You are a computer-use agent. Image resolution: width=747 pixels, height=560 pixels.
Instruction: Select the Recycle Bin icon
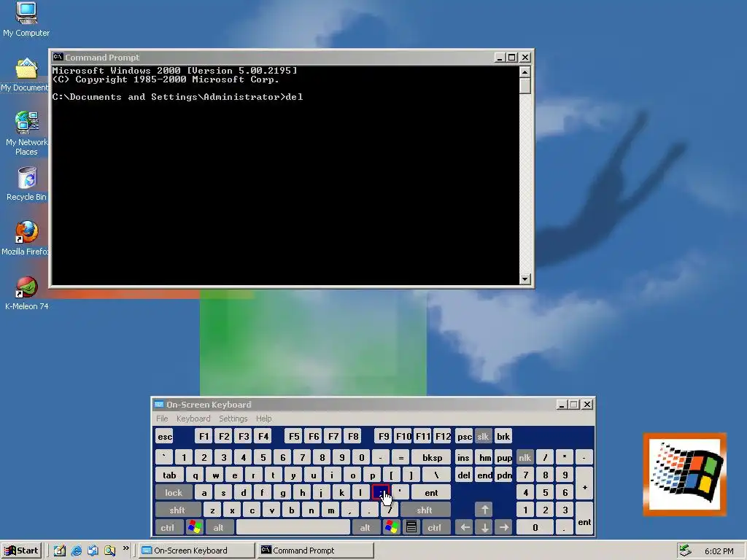pyautogui.click(x=26, y=184)
